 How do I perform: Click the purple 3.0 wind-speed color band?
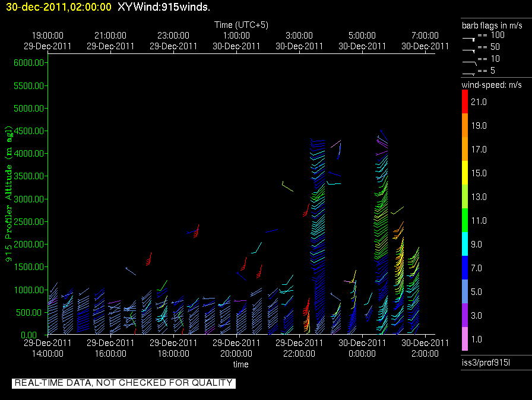point(465,315)
